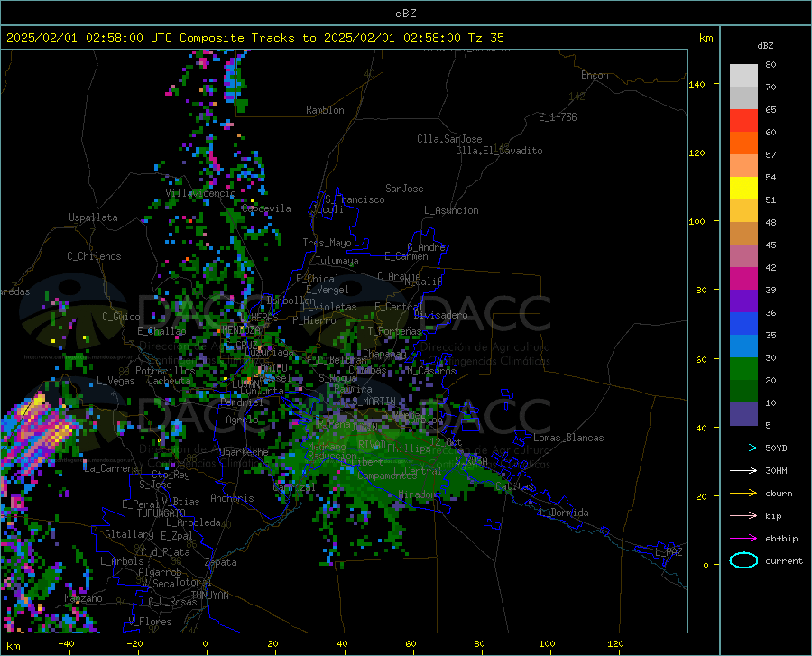Click the cyan 50YD arrow icon

pyautogui.click(x=743, y=448)
